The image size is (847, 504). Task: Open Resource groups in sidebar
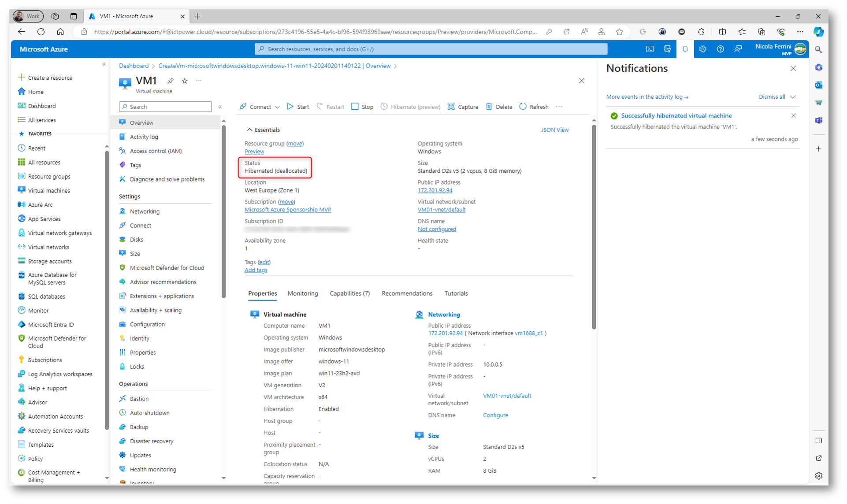49,177
